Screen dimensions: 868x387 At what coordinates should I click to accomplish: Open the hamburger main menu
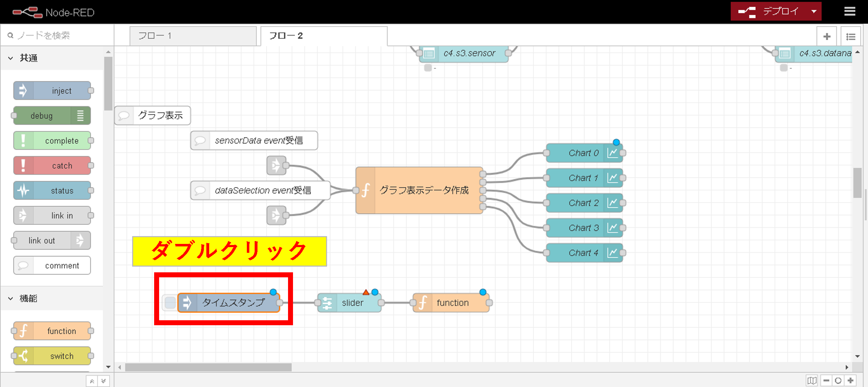(x=850, y=11)
